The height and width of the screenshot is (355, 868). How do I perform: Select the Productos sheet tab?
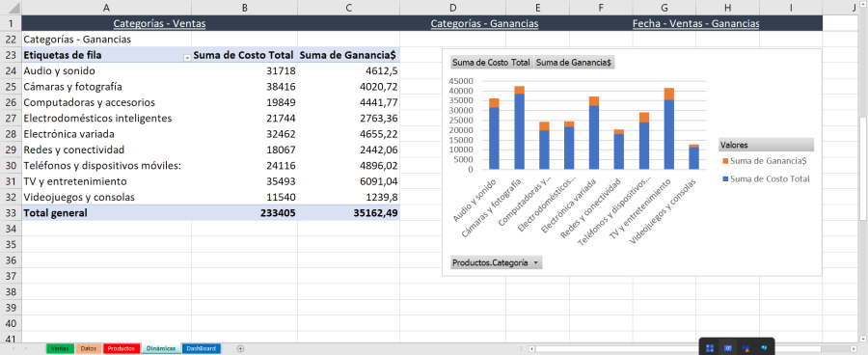[x=122, y=348]
